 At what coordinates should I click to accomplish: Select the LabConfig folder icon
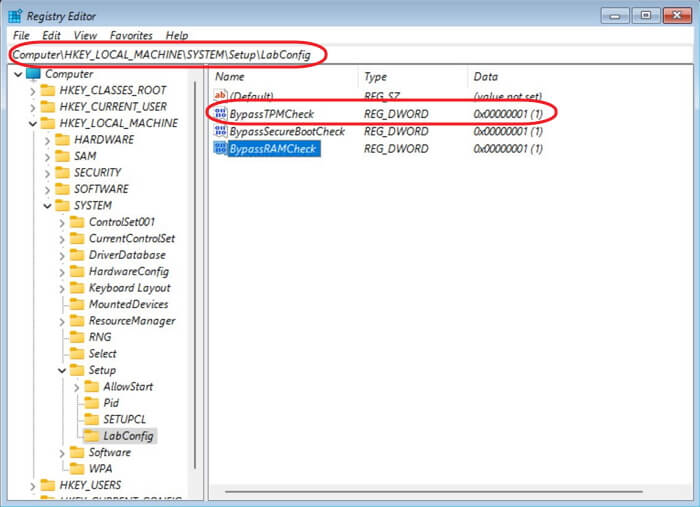(x=92, y=436)
